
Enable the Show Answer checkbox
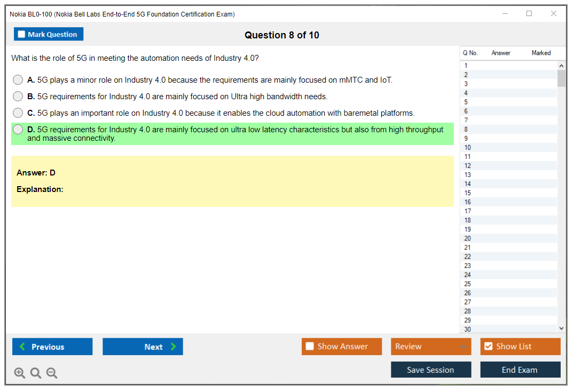(x=310, y=347)
